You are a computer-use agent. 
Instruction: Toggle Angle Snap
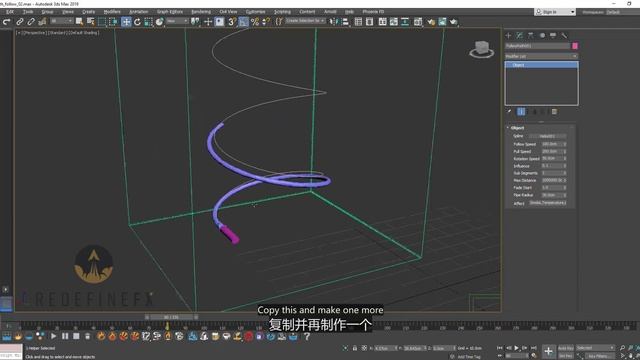[243, 22]
